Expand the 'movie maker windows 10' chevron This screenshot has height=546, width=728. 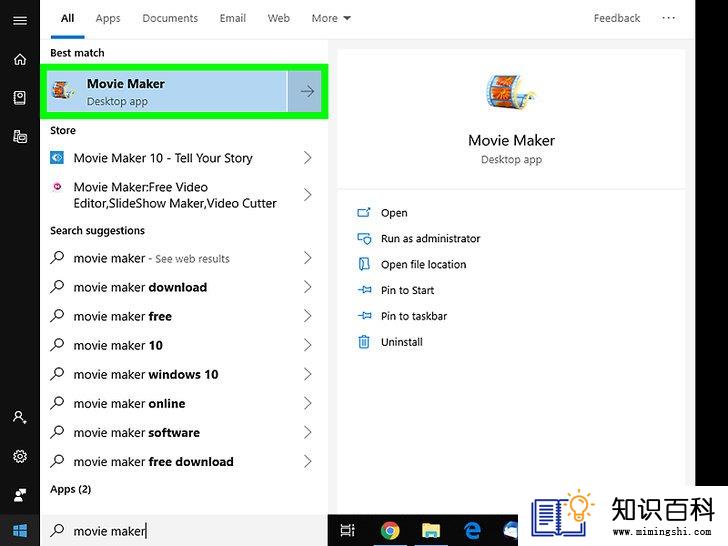pyautogui.click(x=307, y=374)
